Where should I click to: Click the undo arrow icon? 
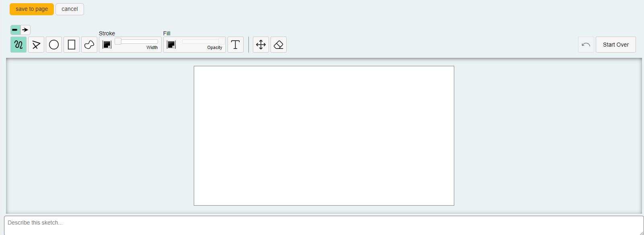click(586, 45)
